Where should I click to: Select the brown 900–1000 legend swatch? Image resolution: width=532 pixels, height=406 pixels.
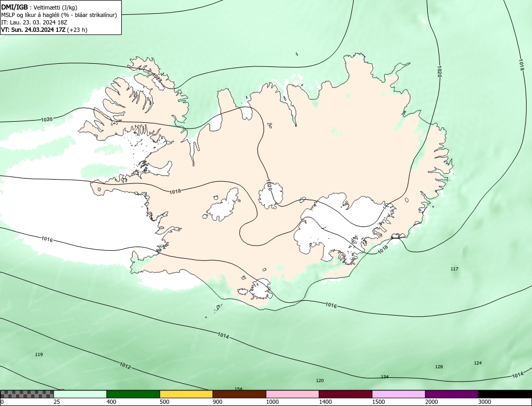tap(239, 394)
